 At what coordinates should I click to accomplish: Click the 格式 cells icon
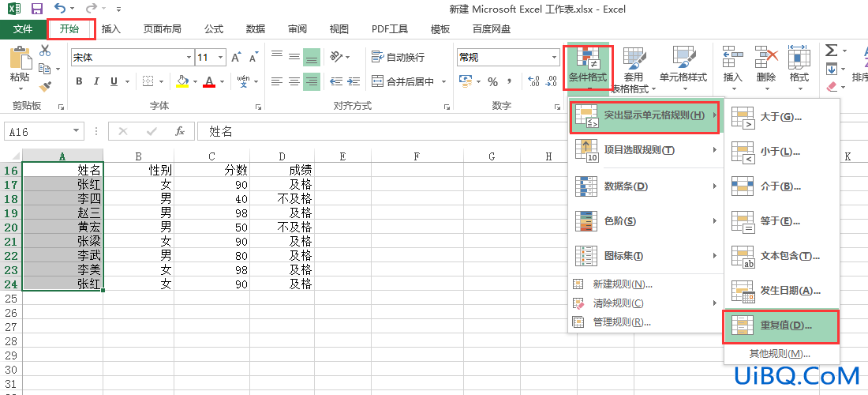coord(799,57)
